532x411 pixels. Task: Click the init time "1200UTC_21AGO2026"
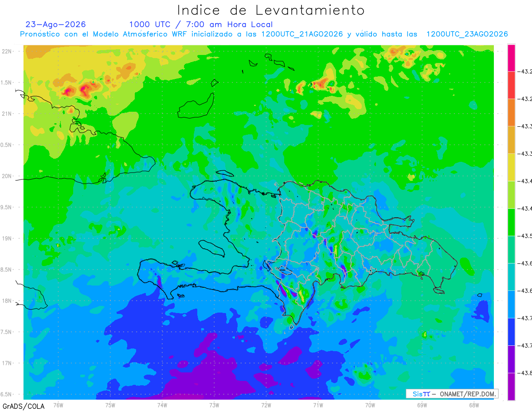tap(302, 34)
